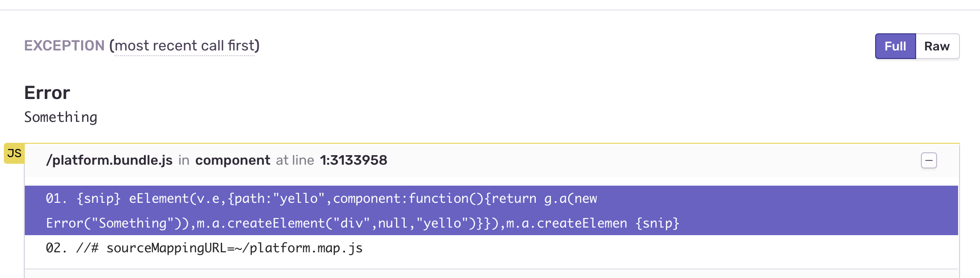980x278 pixels.
Task: Click the Error title heading
Action: click(47, 92)
